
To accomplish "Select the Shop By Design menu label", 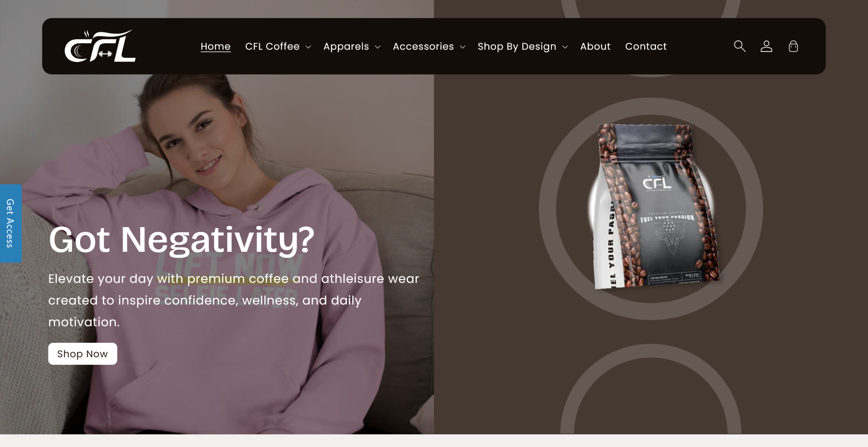I will pyautogui.click(x=517, y=46).
